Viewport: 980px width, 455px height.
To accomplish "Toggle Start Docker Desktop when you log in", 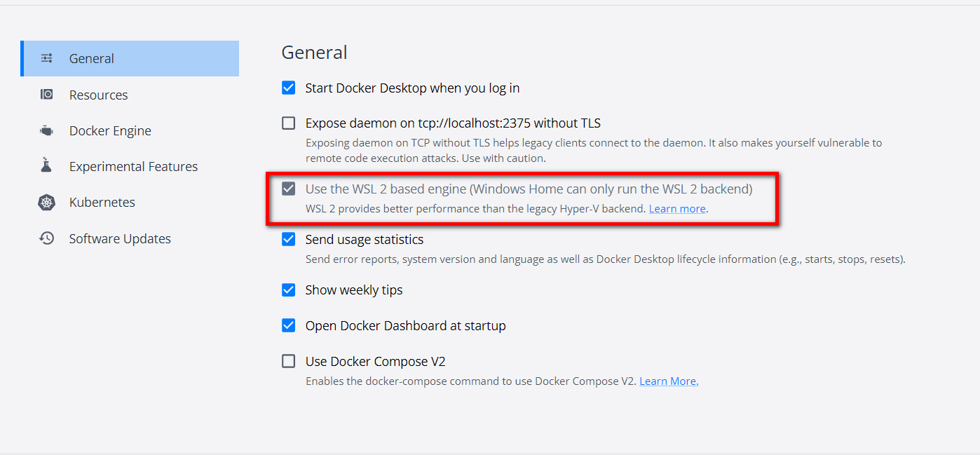I will tap(288, 88).
